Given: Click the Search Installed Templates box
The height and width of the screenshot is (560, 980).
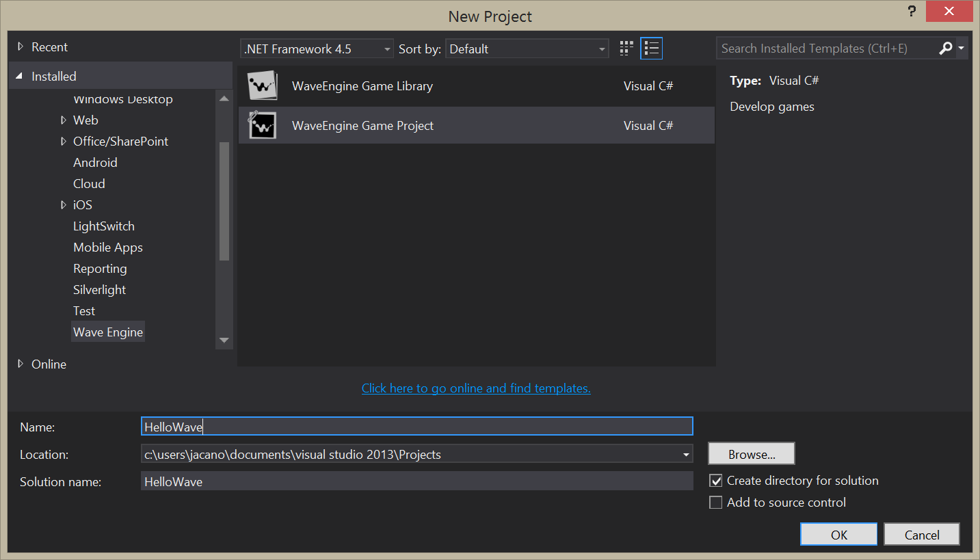Looking at the screenshot, I should [827, 49].
